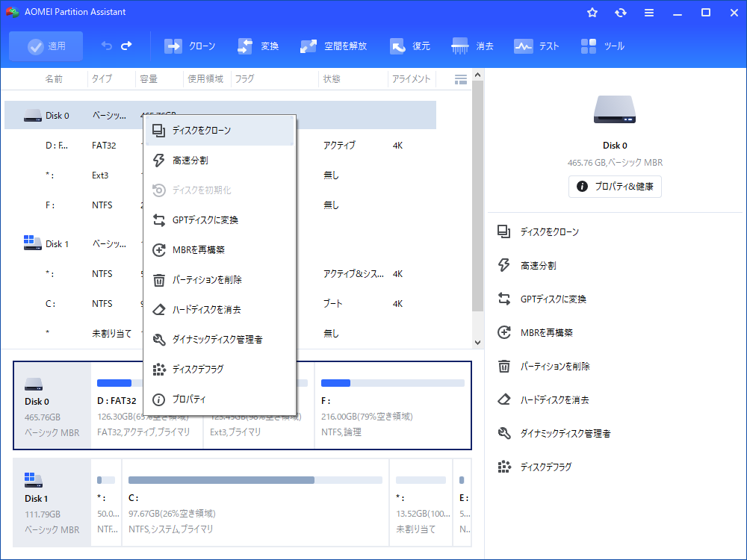Click the undo arrow
This screenshot has height=560, width=747.
(105, 46)
